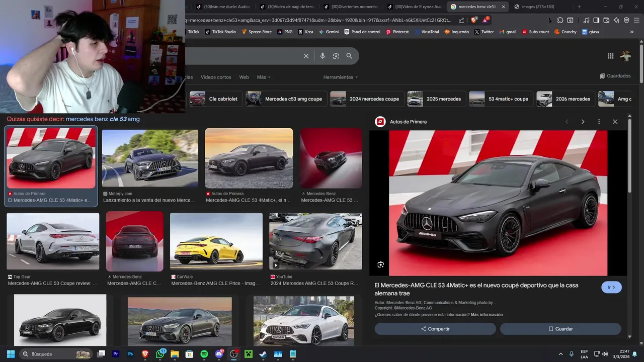Open WhatsApp from the taskbar
The height and width of the screenshot is (362, 644).
click(160, 354)
